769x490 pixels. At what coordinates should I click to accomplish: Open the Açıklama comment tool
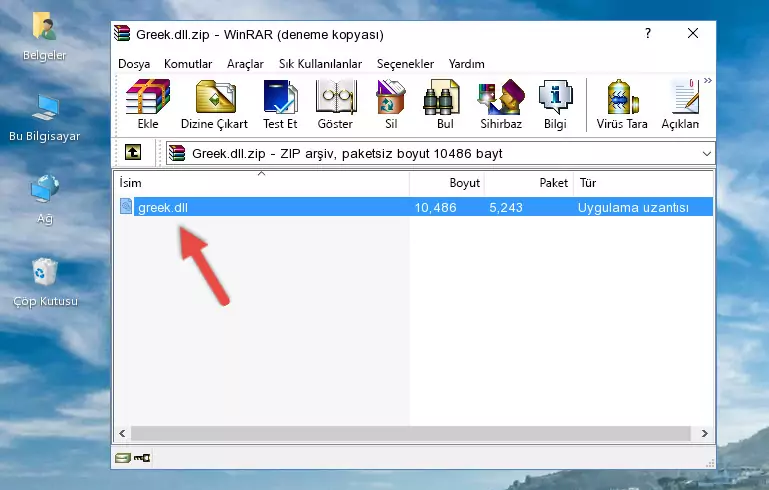[x=681, y=104]
